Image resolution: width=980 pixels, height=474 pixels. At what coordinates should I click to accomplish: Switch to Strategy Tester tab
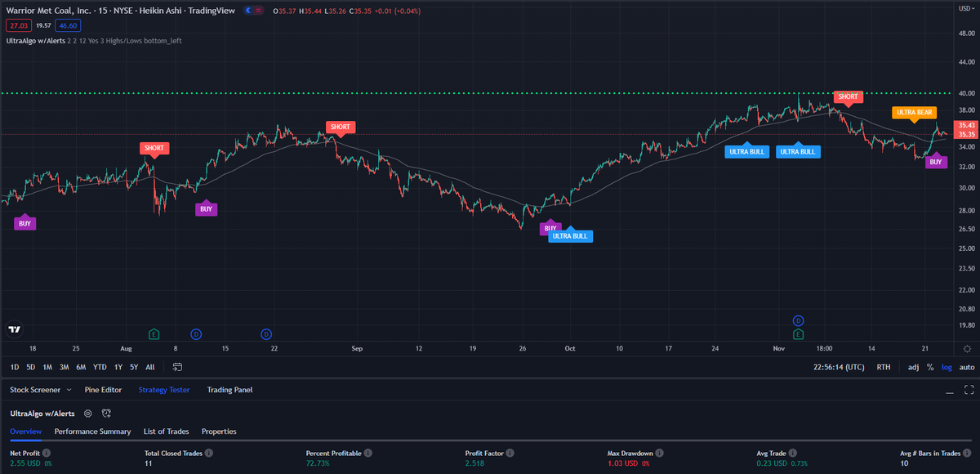164,390
